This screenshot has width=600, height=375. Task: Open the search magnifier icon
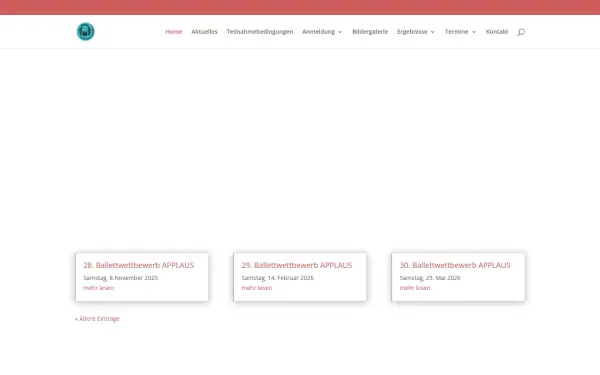(521, 32)
